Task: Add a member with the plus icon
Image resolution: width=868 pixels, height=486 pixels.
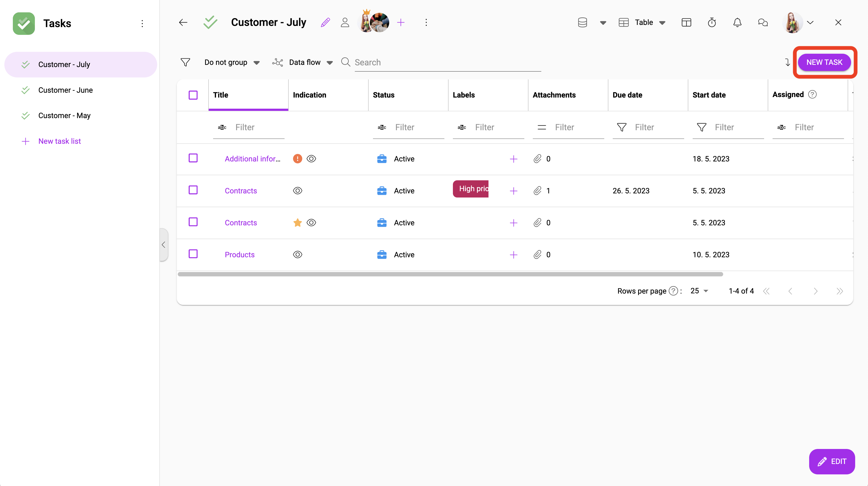Action: click(x=401, y=23)
